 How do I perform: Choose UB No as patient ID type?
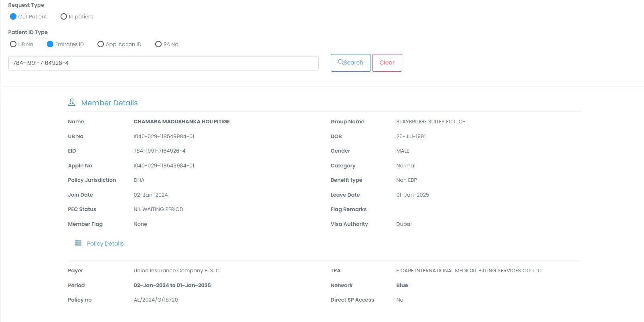tap(13, 44)
